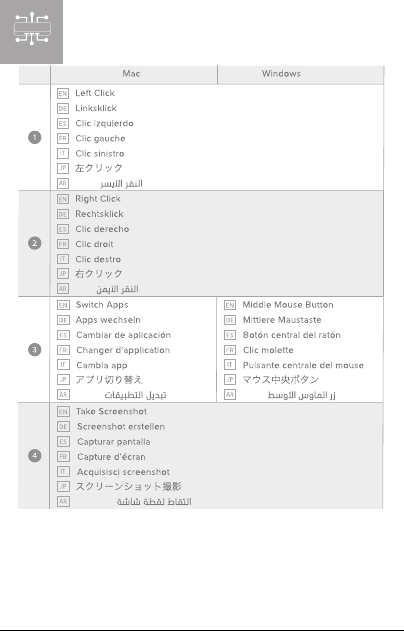This screenshot has width=404, height=631.
Task: Select the Windows column header
Action: coord(301,74)
